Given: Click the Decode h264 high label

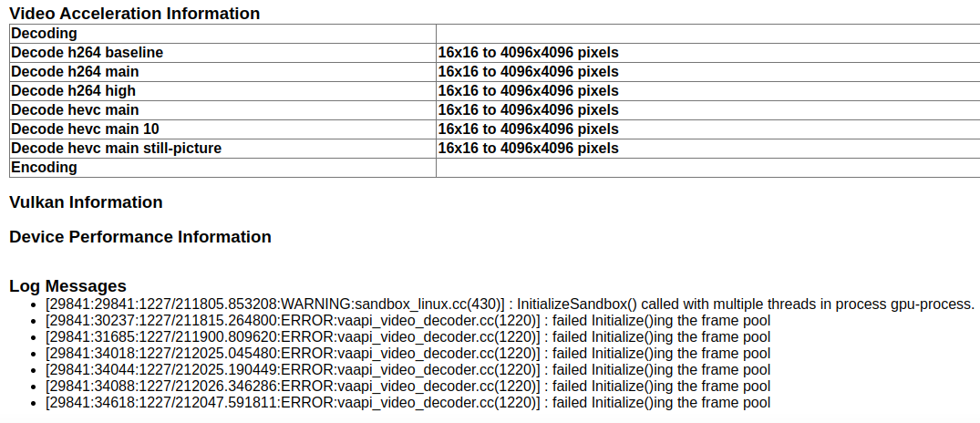Looking at the screenshot, I should 73,91.
